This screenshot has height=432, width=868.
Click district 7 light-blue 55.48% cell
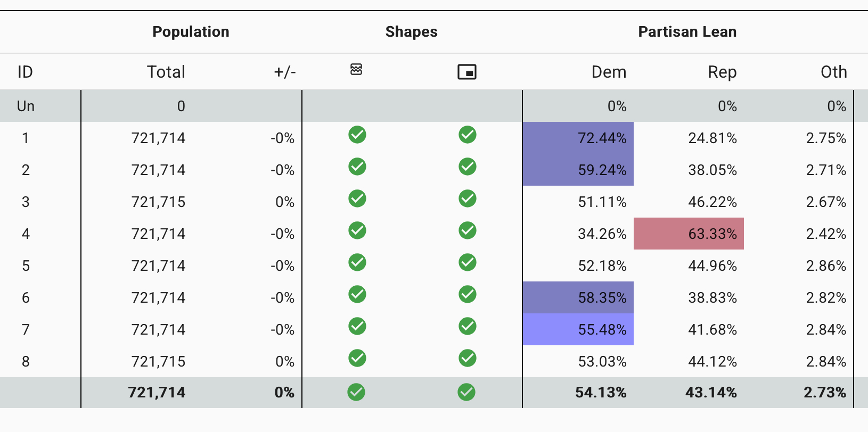578,330
